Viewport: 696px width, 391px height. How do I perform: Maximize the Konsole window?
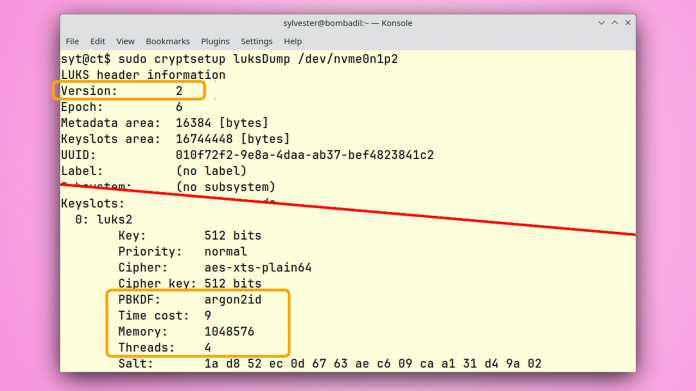[615, 23]
